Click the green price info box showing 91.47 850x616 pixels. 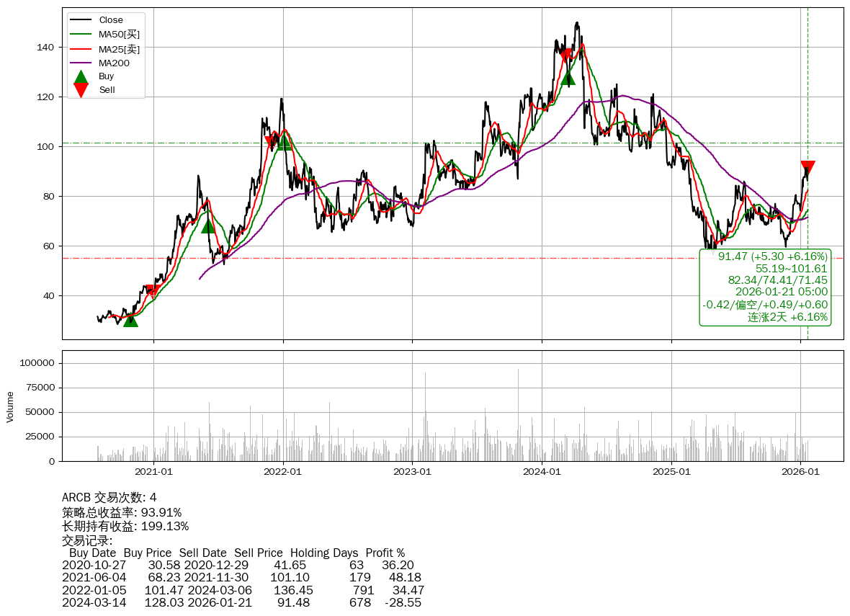765,287
